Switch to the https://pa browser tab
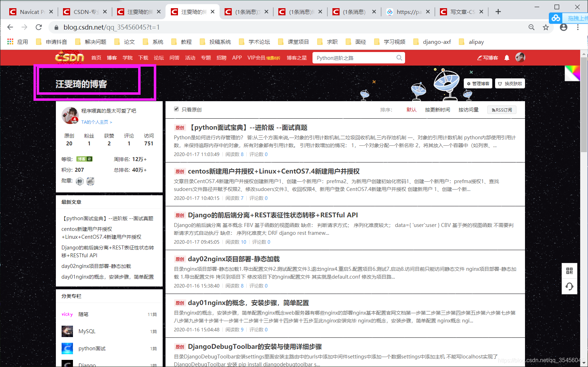This screenshot has width=588, height=367. 408,12
